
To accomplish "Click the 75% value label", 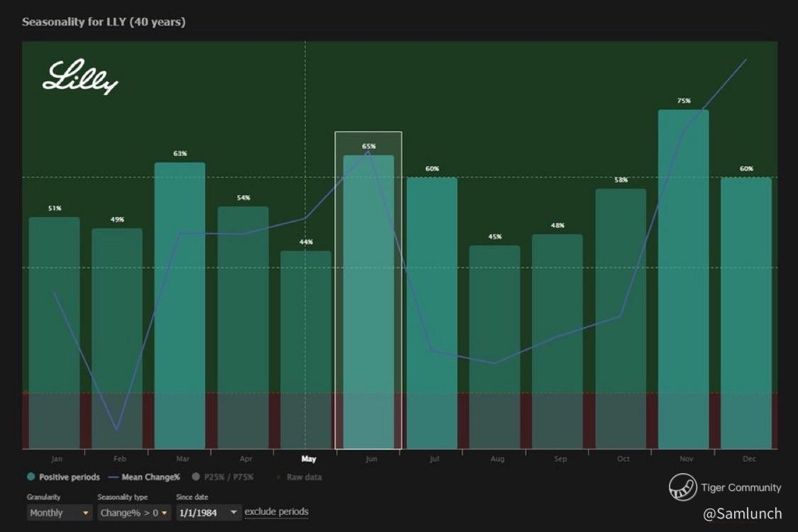I will coord(684,101).
